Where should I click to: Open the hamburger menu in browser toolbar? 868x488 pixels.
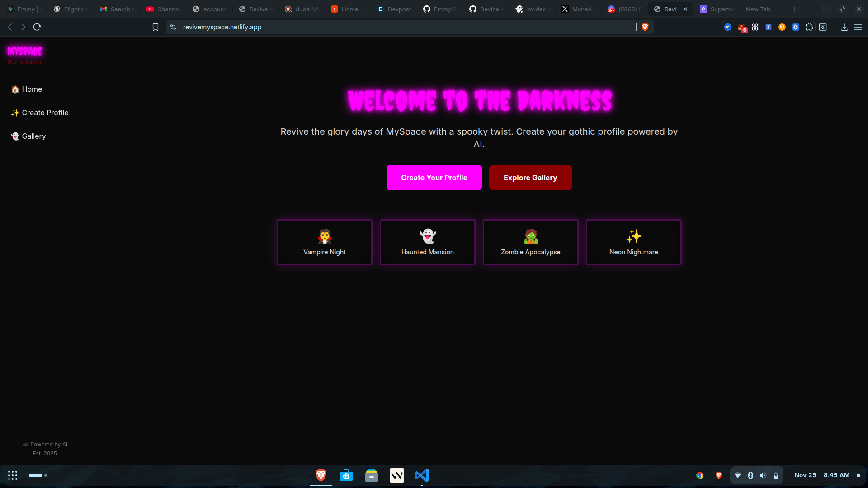click(858, 27)
